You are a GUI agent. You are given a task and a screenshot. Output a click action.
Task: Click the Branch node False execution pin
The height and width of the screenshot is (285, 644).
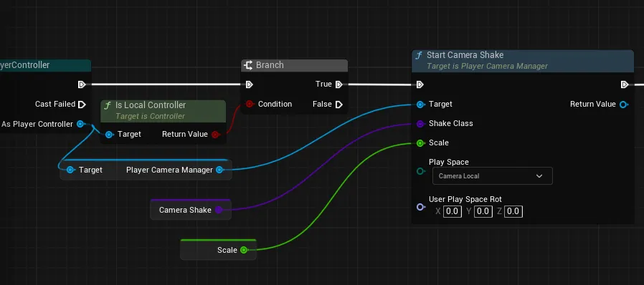(x=338, y=105)
